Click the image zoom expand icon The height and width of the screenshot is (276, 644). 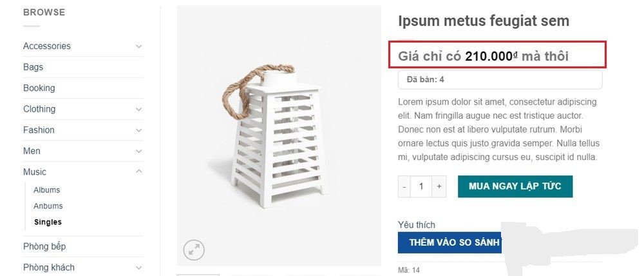pyautogui.click(x=194, y=250)
